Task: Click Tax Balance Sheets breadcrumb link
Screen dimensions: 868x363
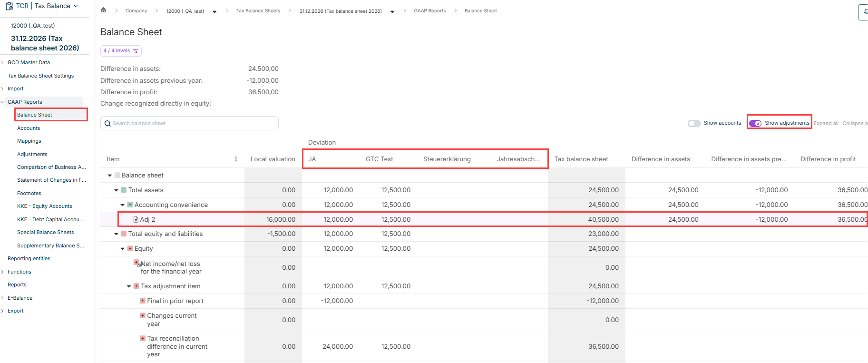Action: (258, 10)
